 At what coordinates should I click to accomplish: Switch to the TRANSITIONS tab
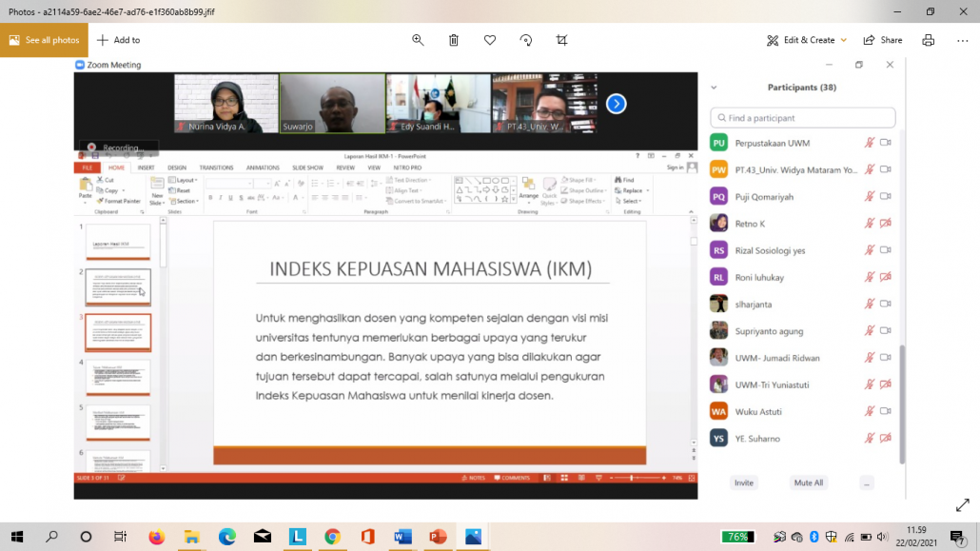216,167
